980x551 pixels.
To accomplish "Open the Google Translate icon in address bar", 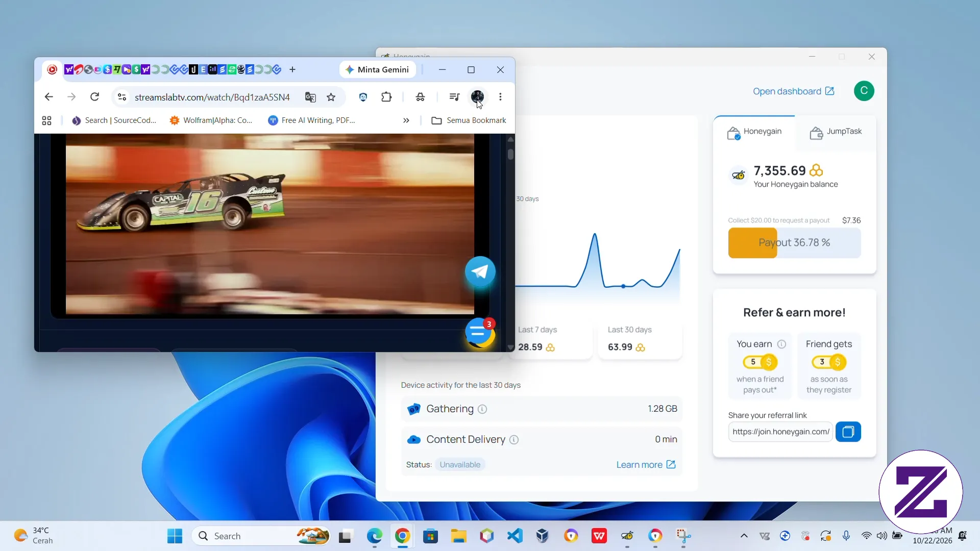I will [x=310, y=97].
